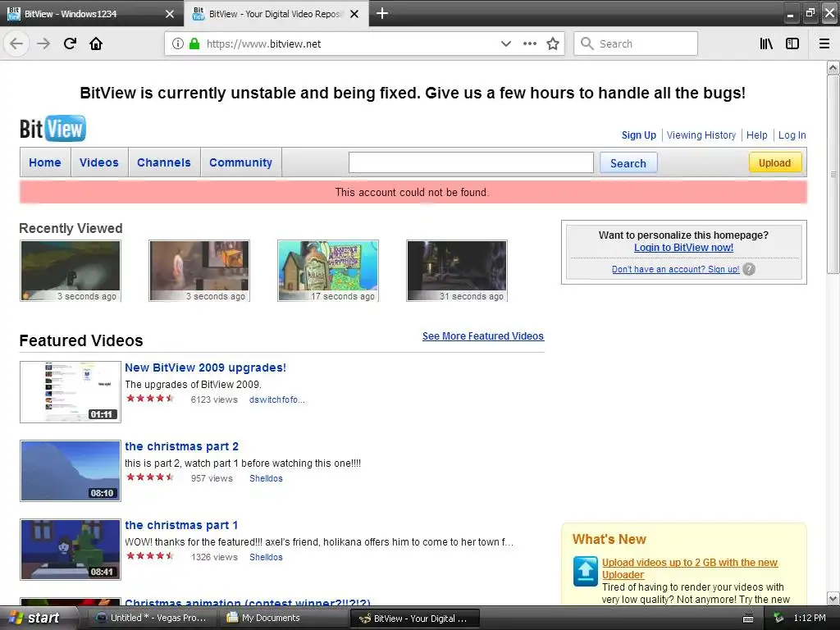Follow the See More Featured Videos link

pyautogui.click(x=482, y=336)
